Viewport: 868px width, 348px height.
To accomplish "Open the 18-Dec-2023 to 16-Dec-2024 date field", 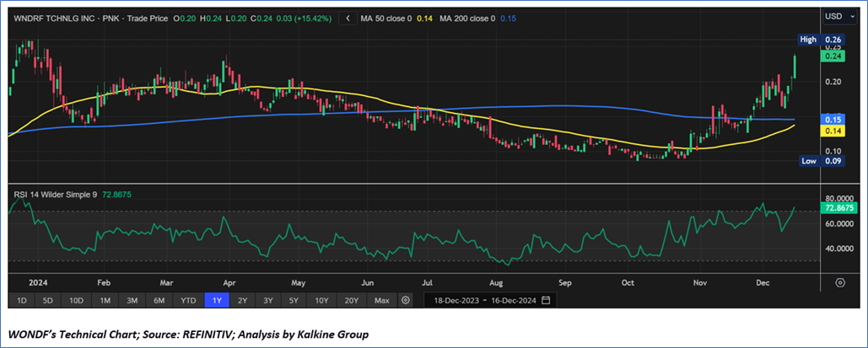I will tap(484, 300).
